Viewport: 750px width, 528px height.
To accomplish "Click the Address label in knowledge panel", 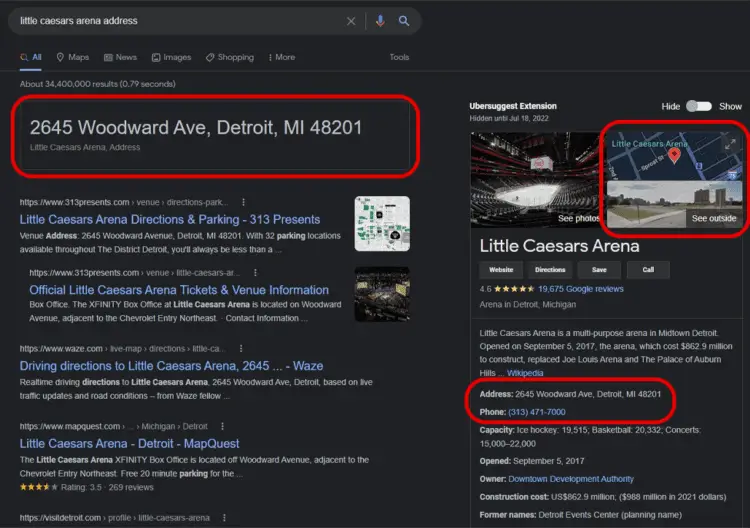I will pyautogui.click(x=496, y=394).
